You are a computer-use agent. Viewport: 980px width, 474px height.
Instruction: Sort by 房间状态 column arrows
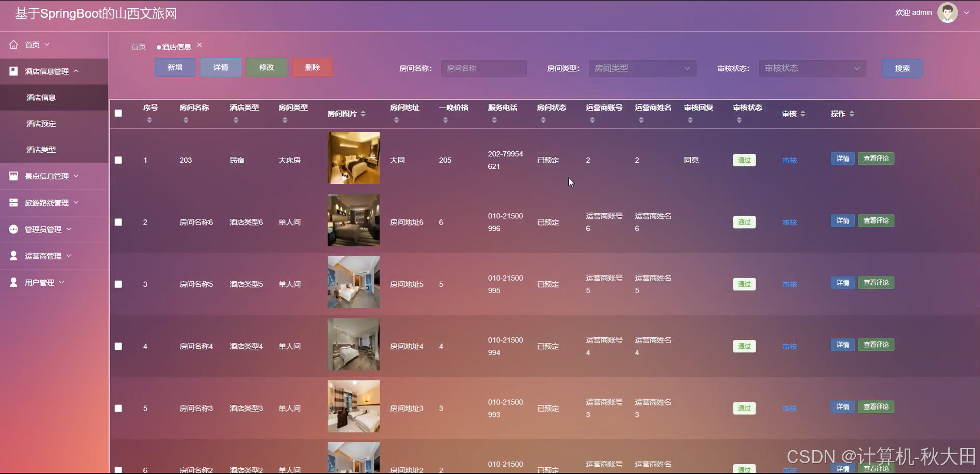pyautogui.click(x=543, y=120)
